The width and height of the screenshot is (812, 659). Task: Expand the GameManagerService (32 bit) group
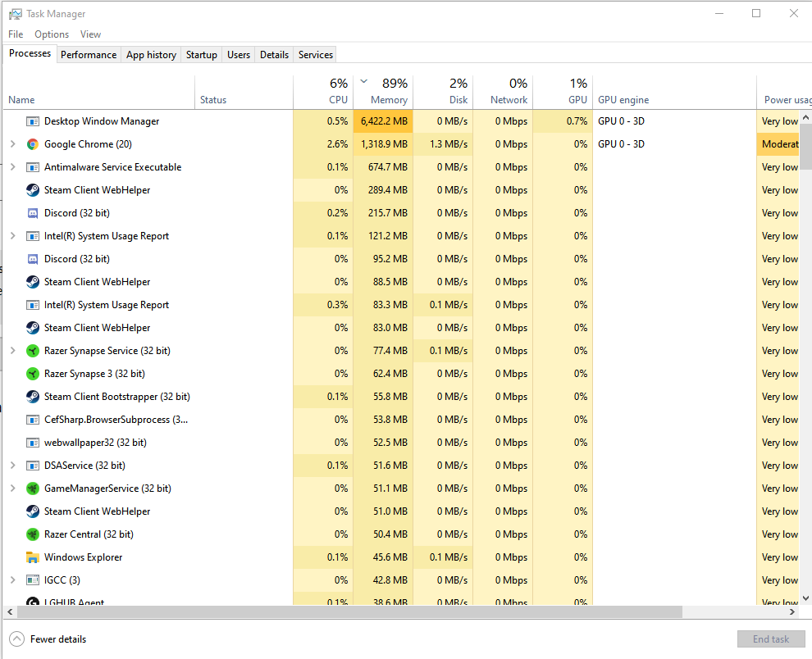point(13,489)
